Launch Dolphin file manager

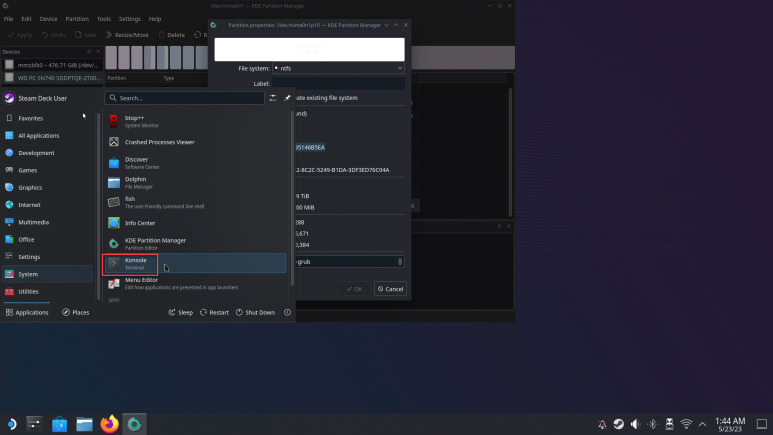195,182
